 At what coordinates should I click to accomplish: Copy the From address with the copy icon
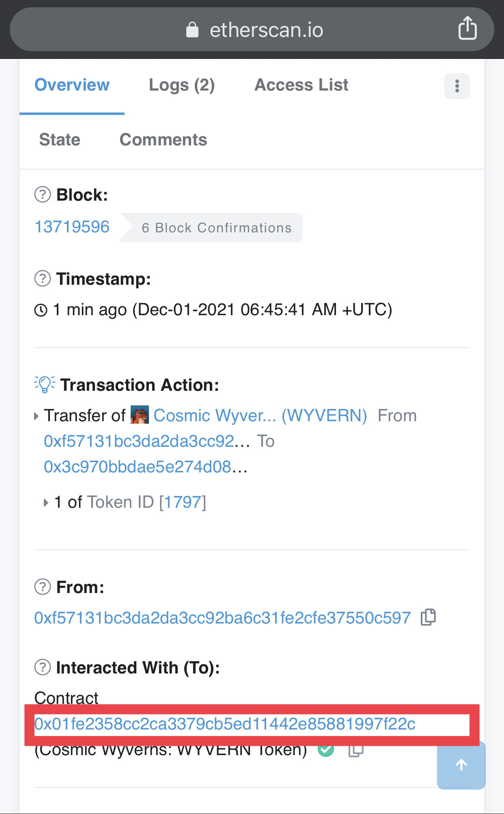pyautogui.click(x=428, y=617)
